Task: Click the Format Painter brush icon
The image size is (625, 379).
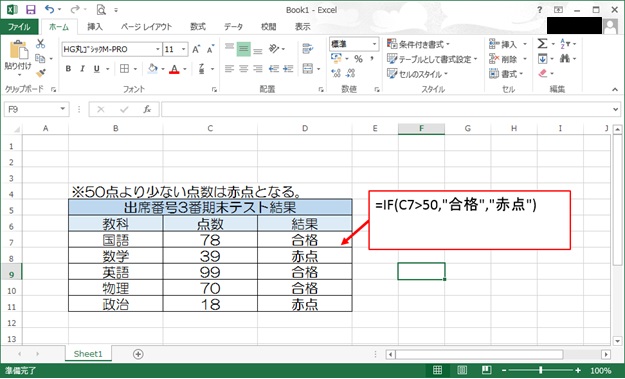Action: click(x=40, y=73)
